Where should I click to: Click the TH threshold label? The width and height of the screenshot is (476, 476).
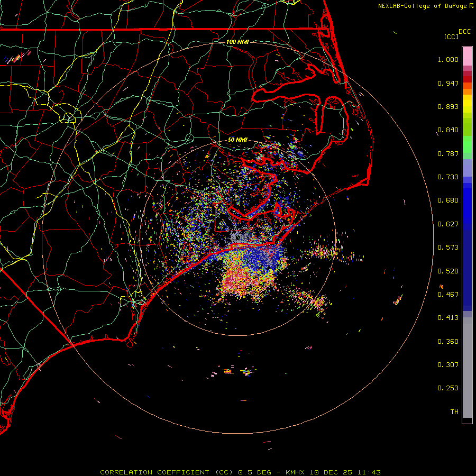[x=454, y=412]
